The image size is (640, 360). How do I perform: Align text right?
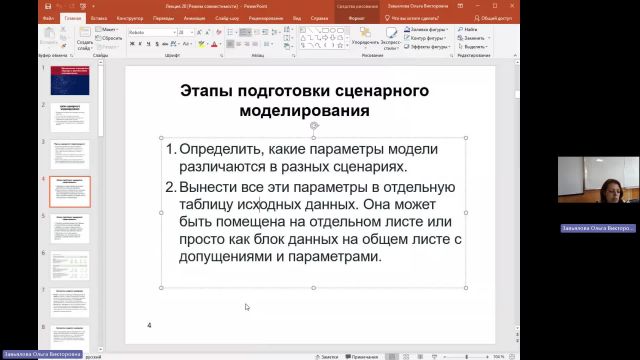[247, 44]
